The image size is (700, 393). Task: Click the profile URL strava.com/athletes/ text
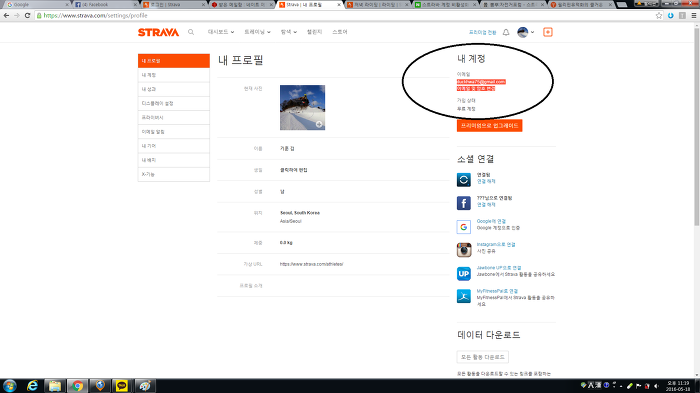tap(311, 264)
